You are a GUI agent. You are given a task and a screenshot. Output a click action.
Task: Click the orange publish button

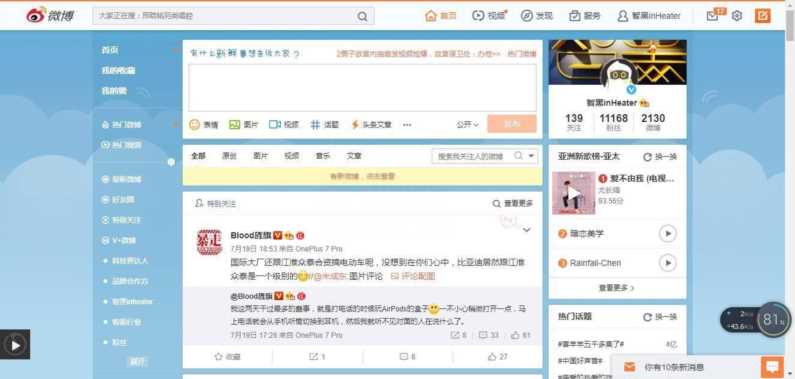click(x=512, y=124)
